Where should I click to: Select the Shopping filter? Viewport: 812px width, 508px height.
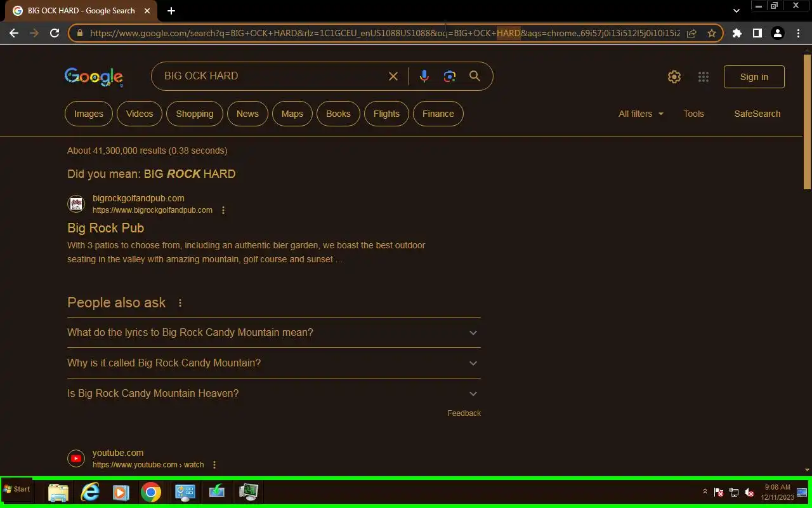tap(195, 114)
